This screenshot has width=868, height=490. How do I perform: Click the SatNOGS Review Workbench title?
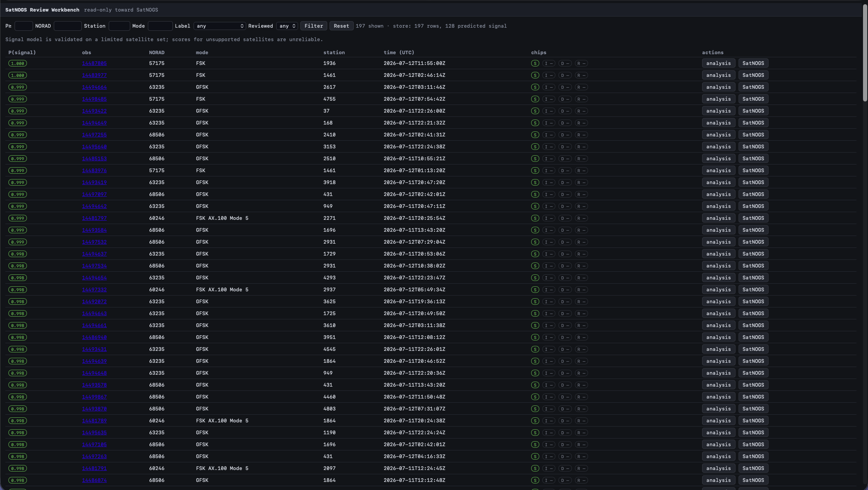click(42, 10)
